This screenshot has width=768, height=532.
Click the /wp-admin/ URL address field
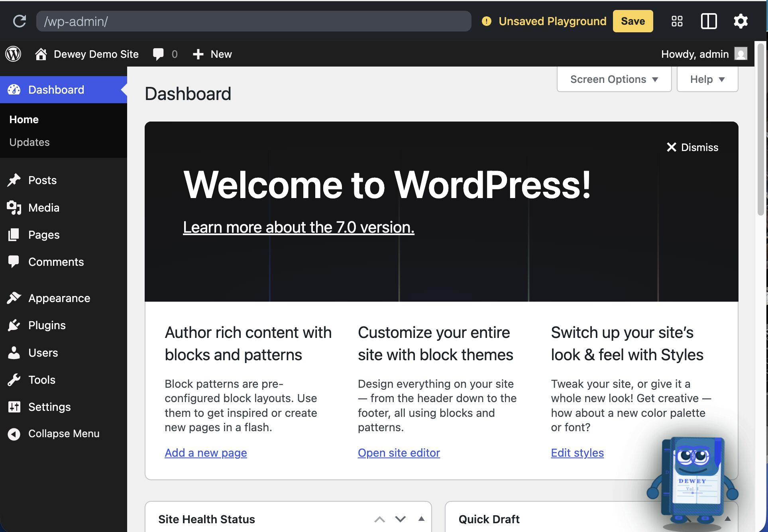click(253, 21)
